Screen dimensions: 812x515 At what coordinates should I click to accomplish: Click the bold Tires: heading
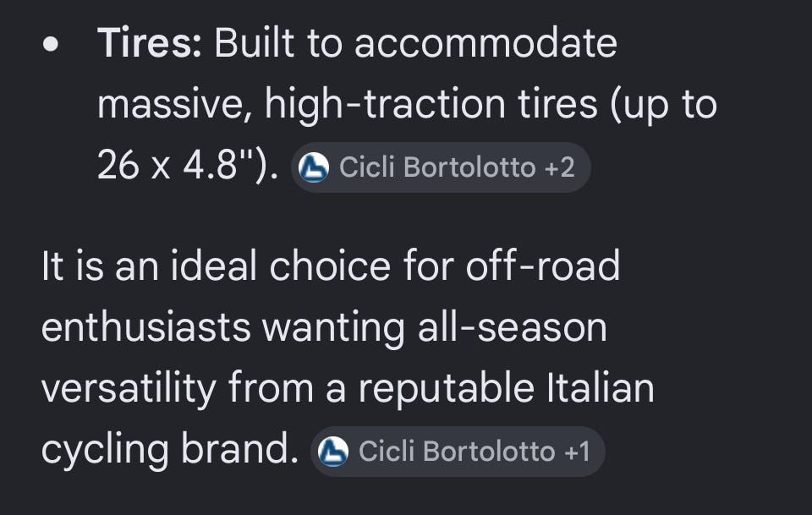coord(149,43)
